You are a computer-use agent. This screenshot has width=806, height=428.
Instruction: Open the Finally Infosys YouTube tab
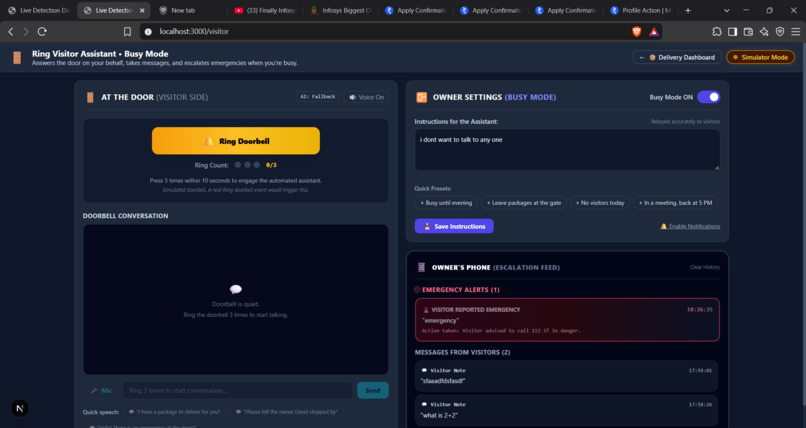(x=265, y=10)
